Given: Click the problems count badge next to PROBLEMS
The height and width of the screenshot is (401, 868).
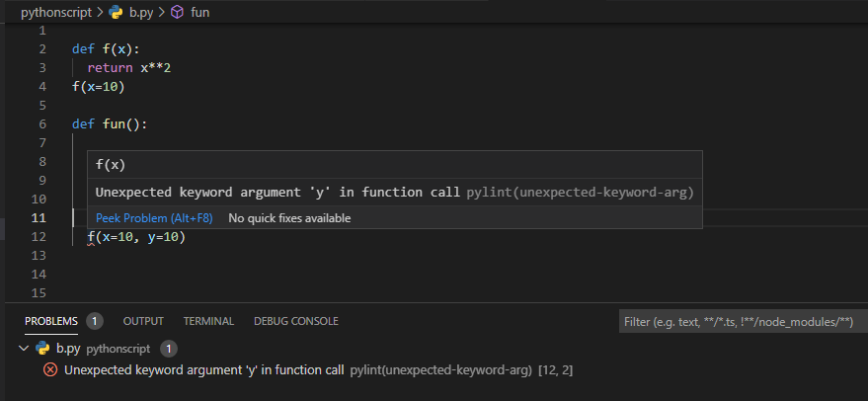Looking at the screenshot, I should click(x=95, y=321).
